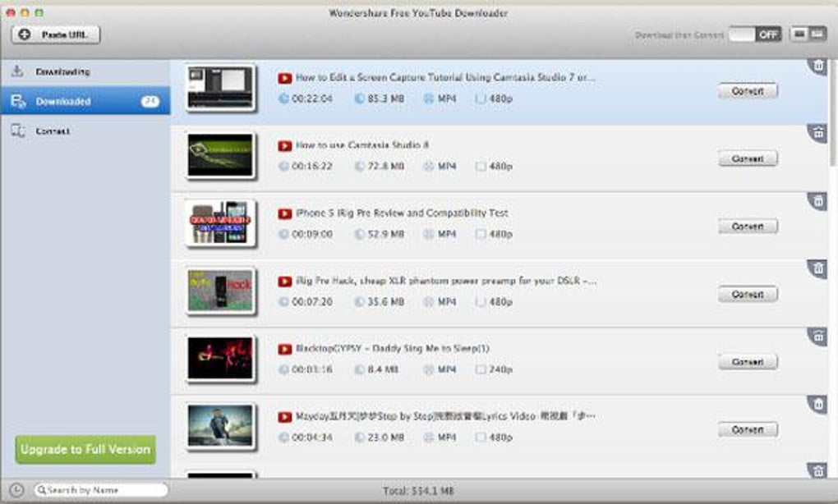838x504 pixels.
Task: Delete the partially visible last video row
Action: pyautogui.click(x=818, y=471)
